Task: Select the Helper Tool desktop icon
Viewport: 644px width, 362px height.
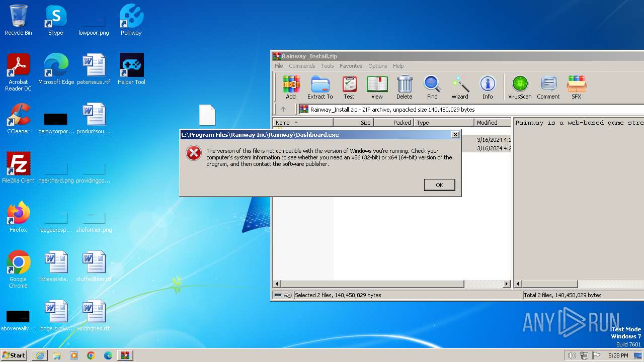Action: pyautogui.click(x=131, y=69)
